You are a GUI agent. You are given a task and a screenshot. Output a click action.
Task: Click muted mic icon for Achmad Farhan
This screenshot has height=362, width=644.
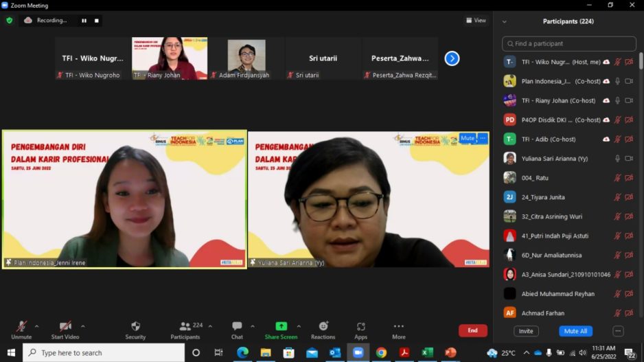click(x=617, y=313)
